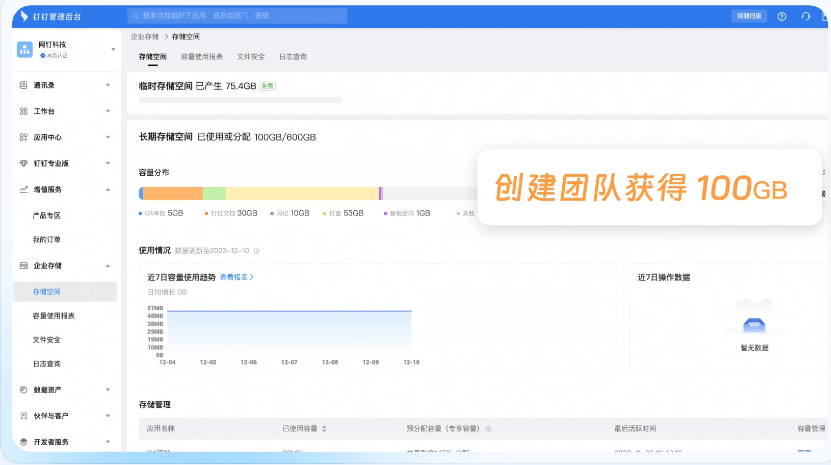Screen dimensions: 831x465
Task: Open the 查看报表 link
Action: pyautogui.click(x=236, y=277)
